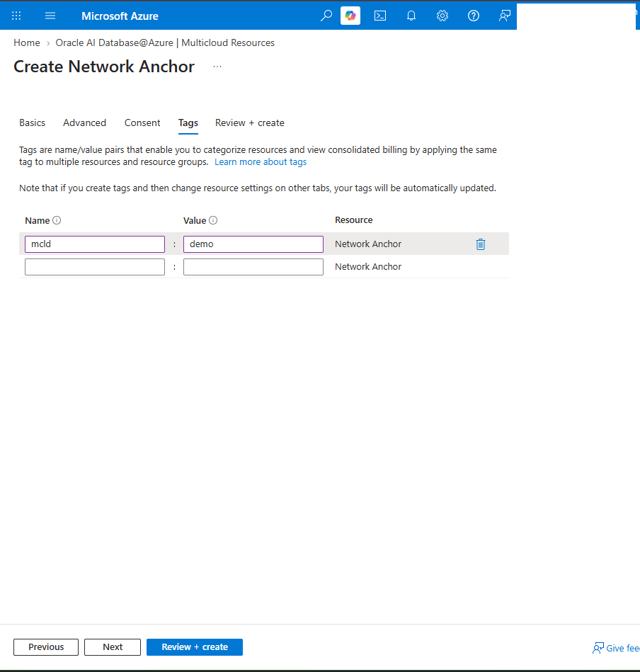Click the Create Network Anchor page title
Screen dimensions: 640x672
[104, 67]
